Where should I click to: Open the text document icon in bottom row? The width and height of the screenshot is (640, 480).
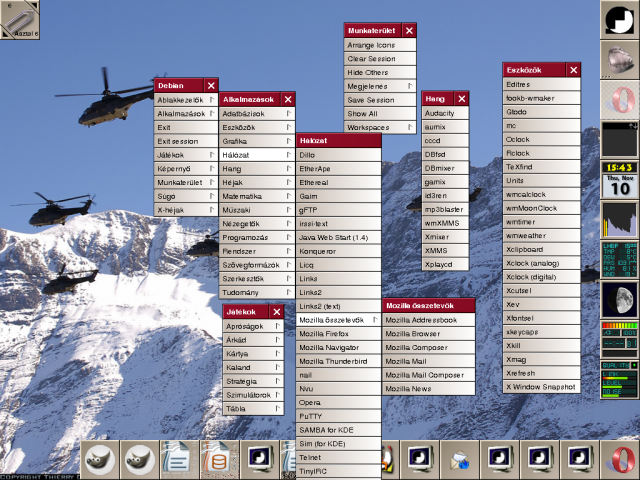(180, 460)
